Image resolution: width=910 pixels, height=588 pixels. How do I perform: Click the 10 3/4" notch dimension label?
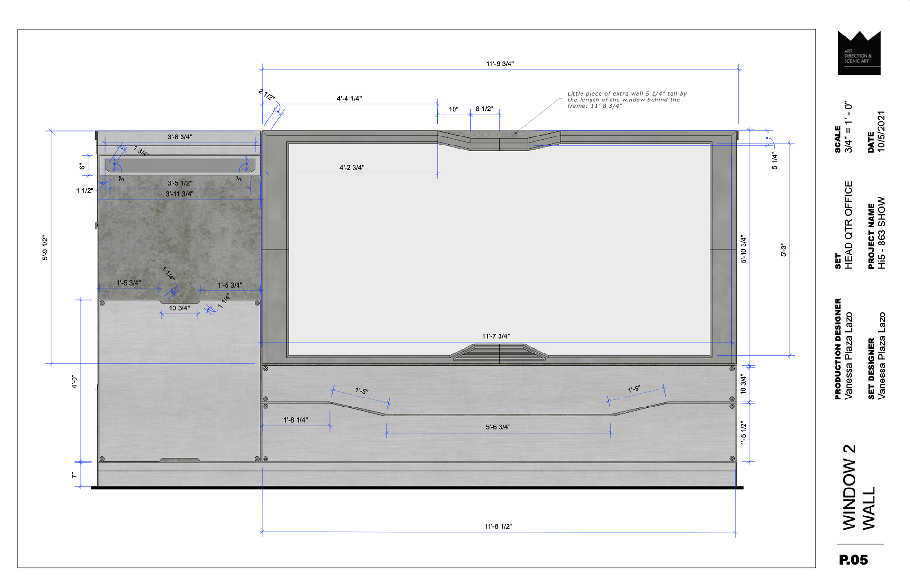pyautogui.click(x=179, y=308)
